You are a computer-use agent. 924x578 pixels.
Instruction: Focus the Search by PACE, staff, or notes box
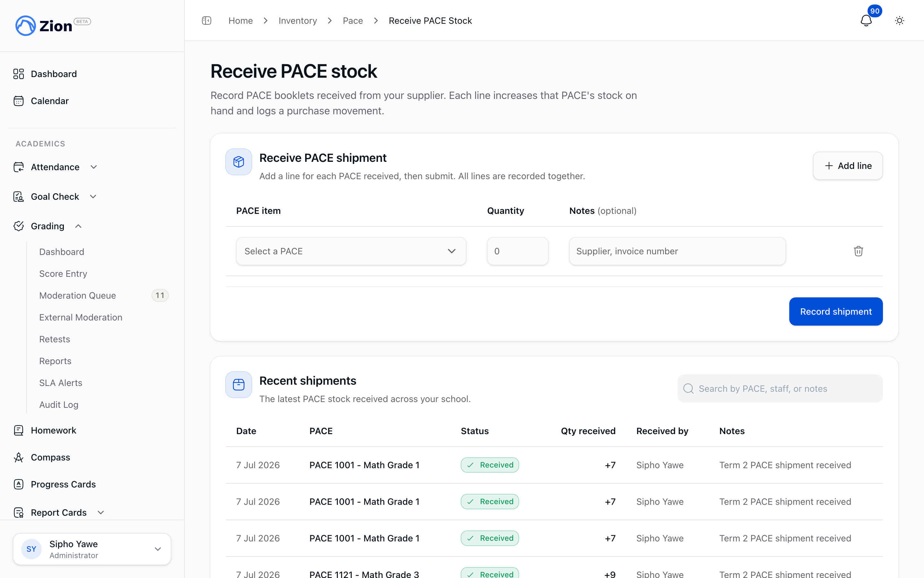pyautogui.click(x=780, y=389)
